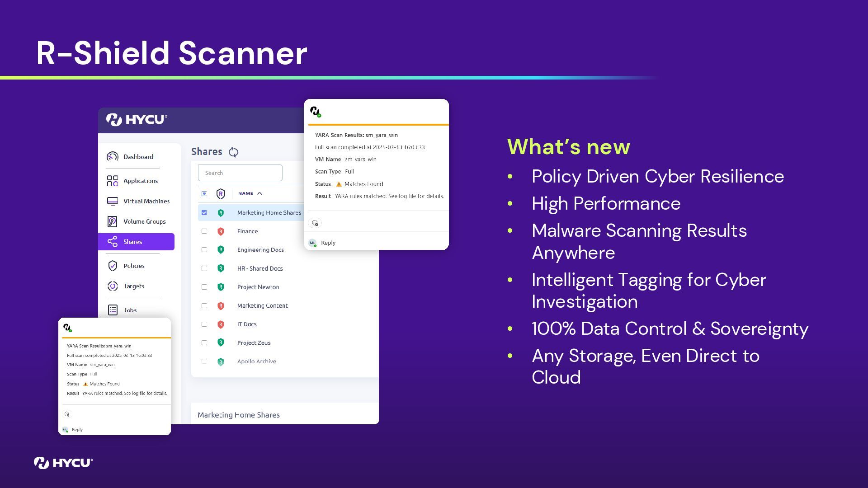Viewport: 868px width, 488px height.
Task: Click the R-Shield column header icon
Action: tap(221, 194)
